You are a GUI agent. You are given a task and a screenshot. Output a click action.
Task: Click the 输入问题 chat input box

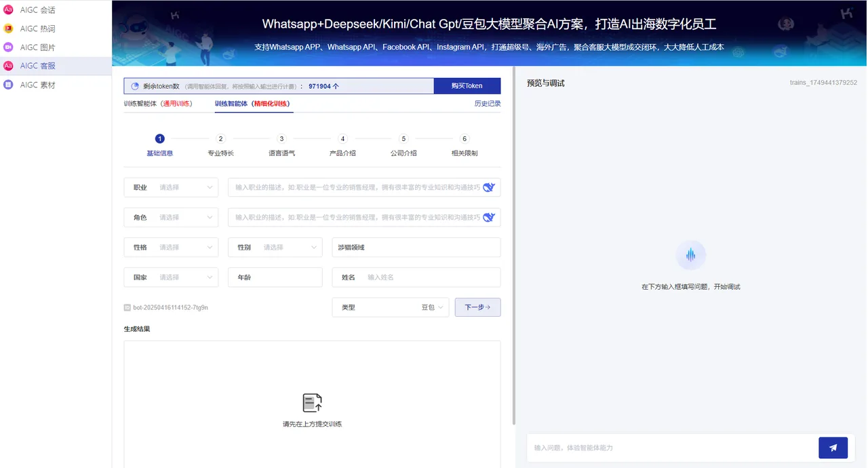pos(671,448)
